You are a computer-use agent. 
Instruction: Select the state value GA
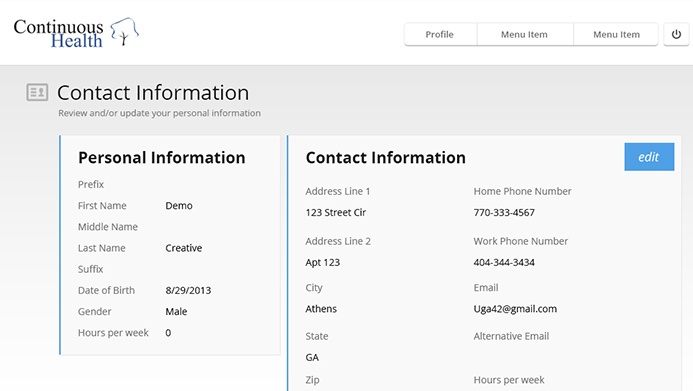point(312,357)
